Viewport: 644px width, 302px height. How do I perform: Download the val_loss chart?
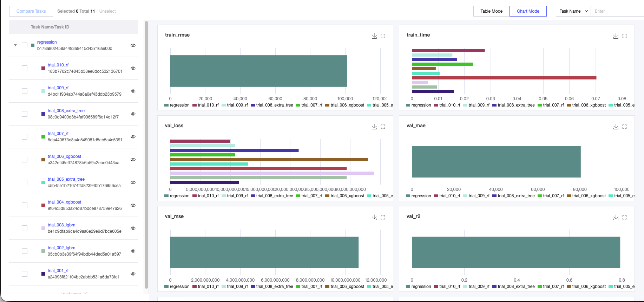(x=374, y=127)
